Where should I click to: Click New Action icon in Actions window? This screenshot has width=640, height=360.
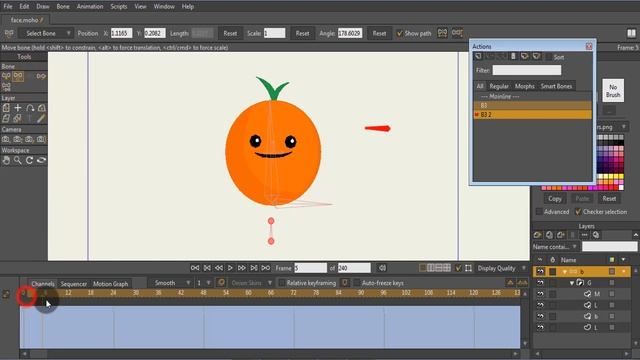click(x=478, y=56)
